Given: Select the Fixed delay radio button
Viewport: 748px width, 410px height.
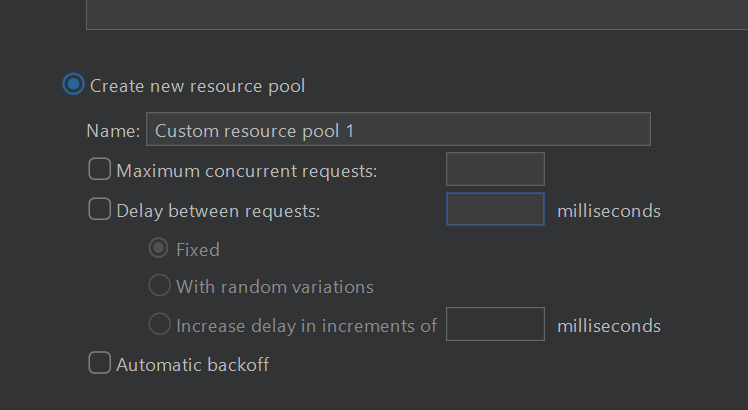Looking at the screenshot, I should click(159, 248).
